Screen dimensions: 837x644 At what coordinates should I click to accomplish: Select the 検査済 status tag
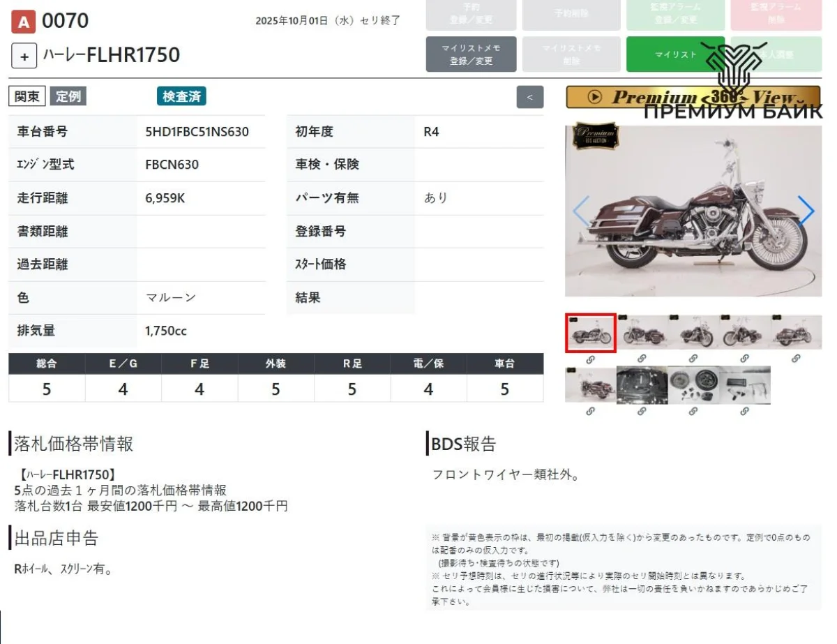181,96
